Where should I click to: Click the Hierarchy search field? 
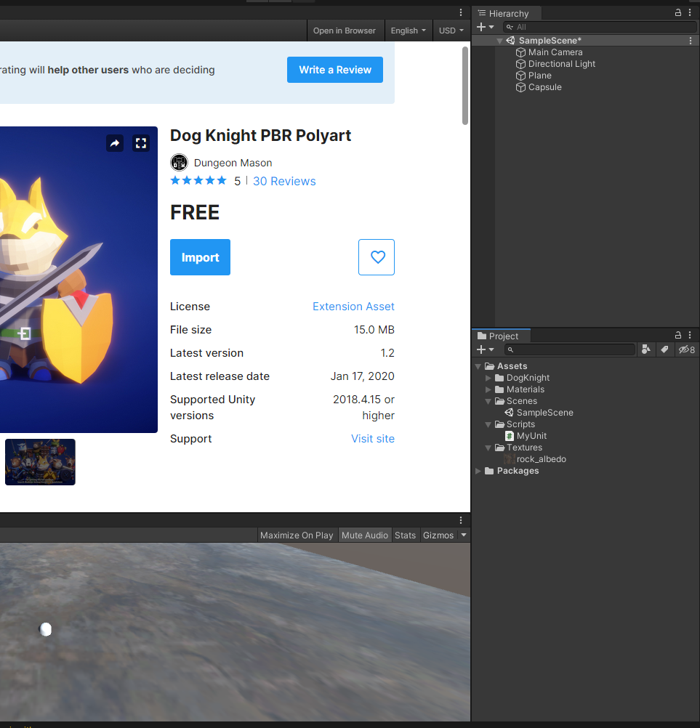(x=600, y=27)
